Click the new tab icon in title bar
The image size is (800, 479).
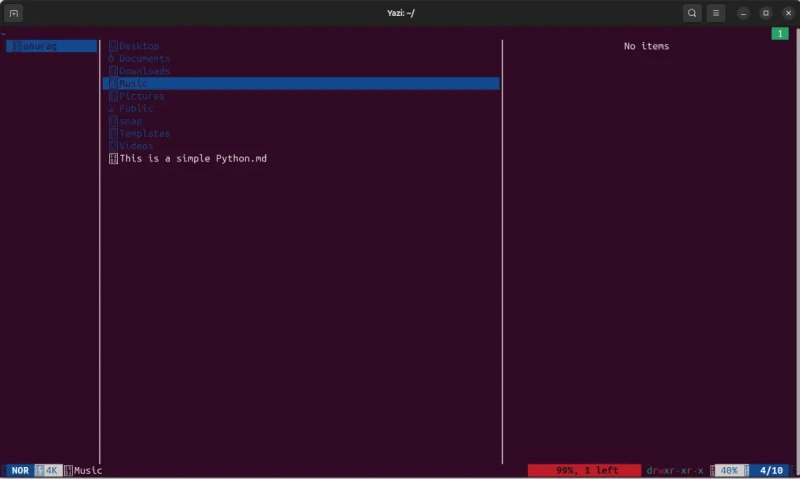(x=14, y=13)
